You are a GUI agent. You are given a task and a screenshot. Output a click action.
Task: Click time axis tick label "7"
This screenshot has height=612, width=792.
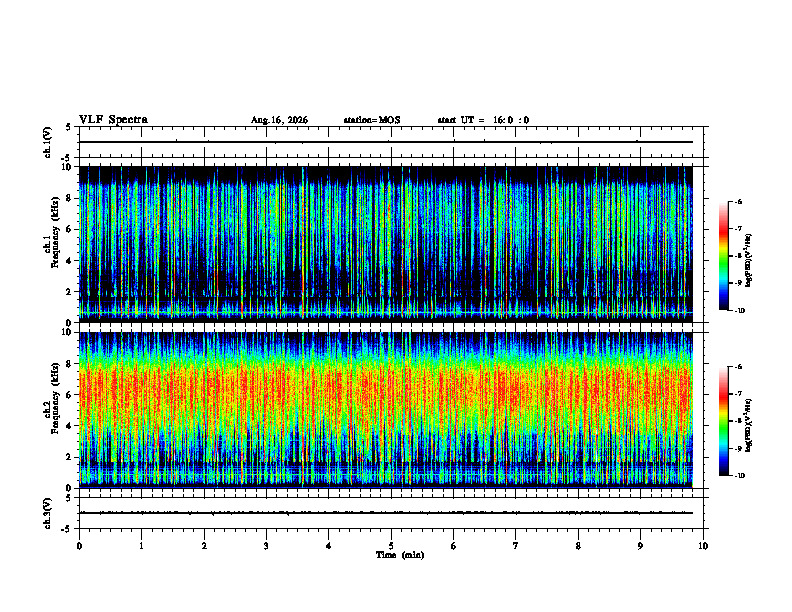(516, 546)
